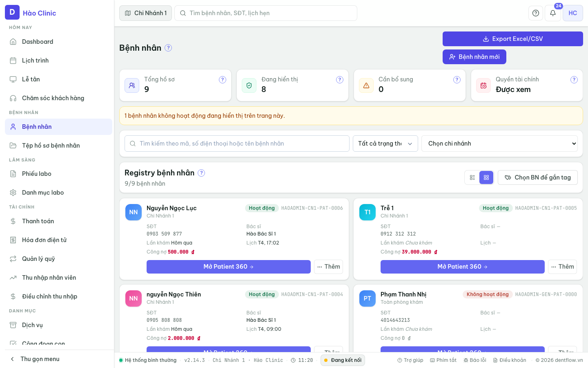Open notifications bell with 24 badge
Image resolution: width=588 pixels, height=368 pixels.
coord(553,13)
